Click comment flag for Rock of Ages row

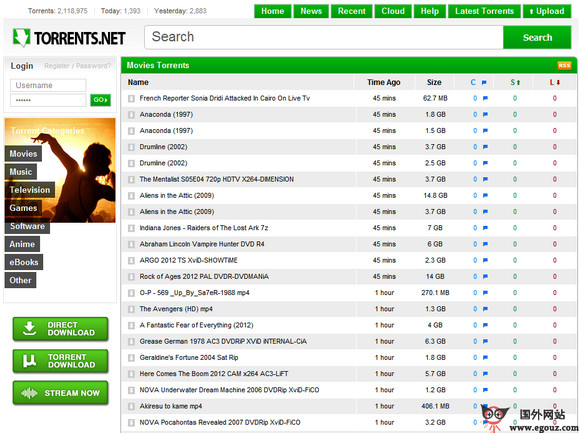click(485, 277)
